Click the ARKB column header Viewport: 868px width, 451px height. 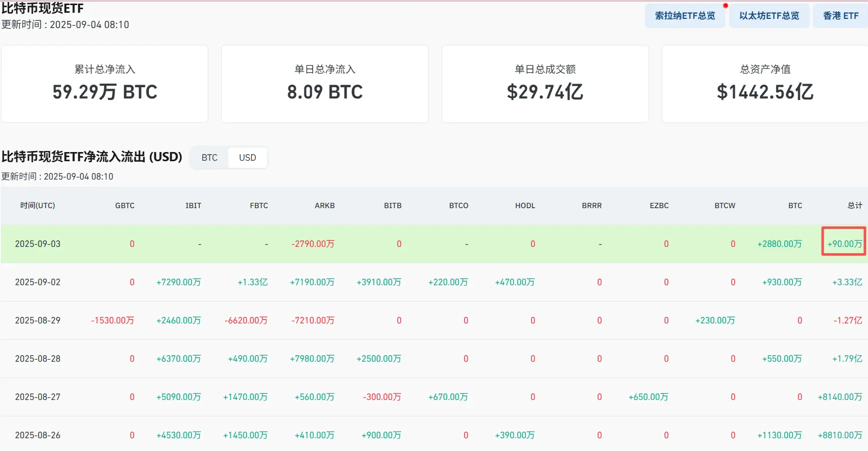325,206
